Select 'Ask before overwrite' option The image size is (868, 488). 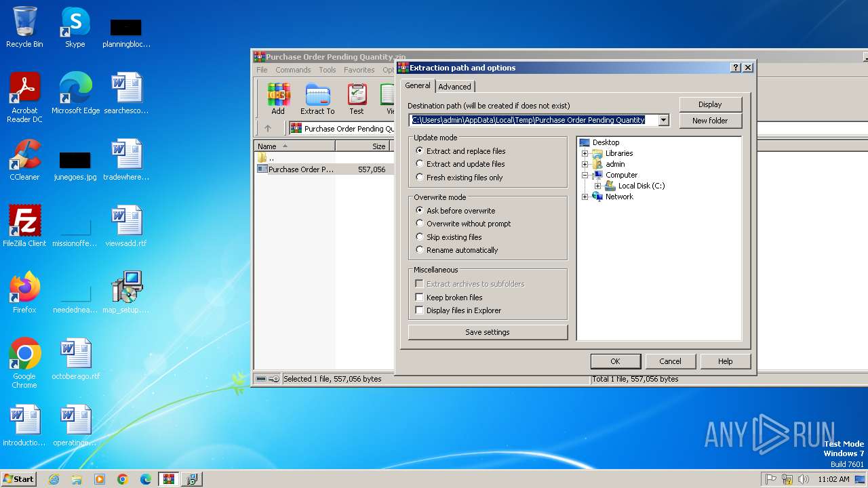point(456,211)
